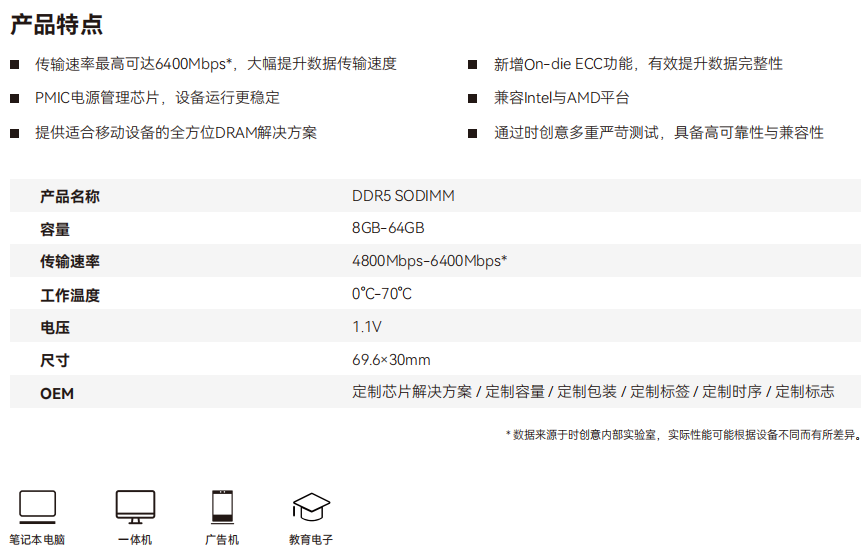
Task: Select the 一体机 label text
Action: tap(135, 540)
